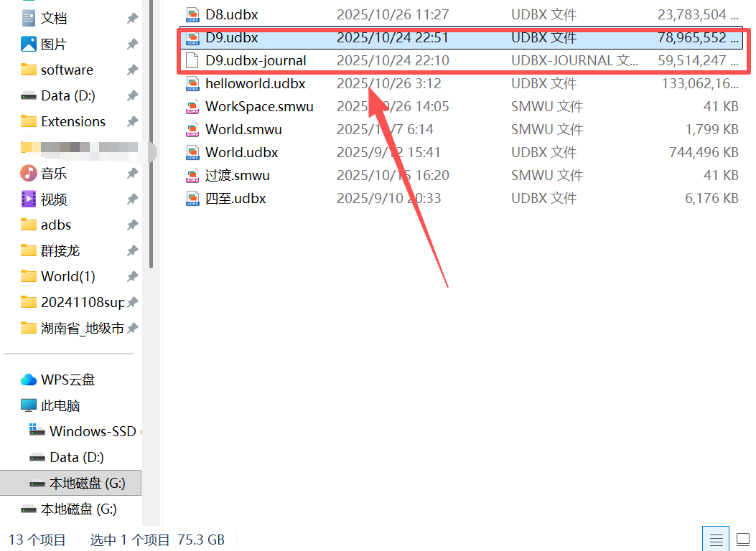Open the Extensions quick access folder
The height and width of the screenshot is (551, 756).
pyautogui.click(x=73, y=121)
